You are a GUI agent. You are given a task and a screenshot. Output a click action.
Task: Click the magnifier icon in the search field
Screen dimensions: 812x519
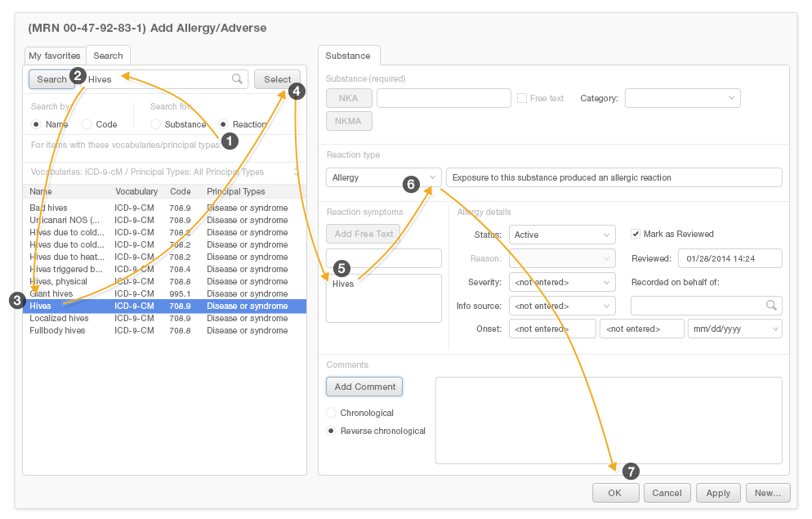tap(237, 79)
